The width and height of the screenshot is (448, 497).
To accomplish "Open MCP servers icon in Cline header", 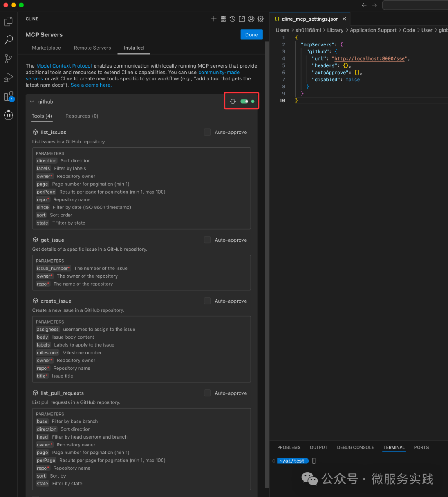I will (223, 19).
